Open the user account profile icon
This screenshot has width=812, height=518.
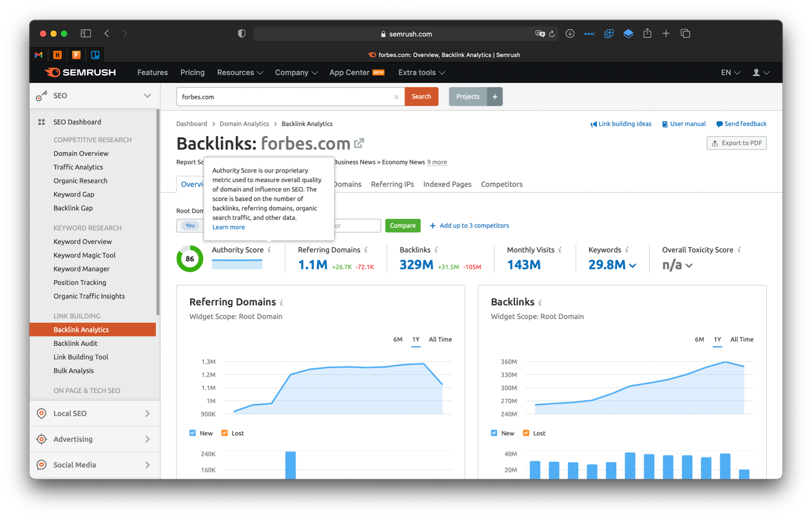(756, 73)
